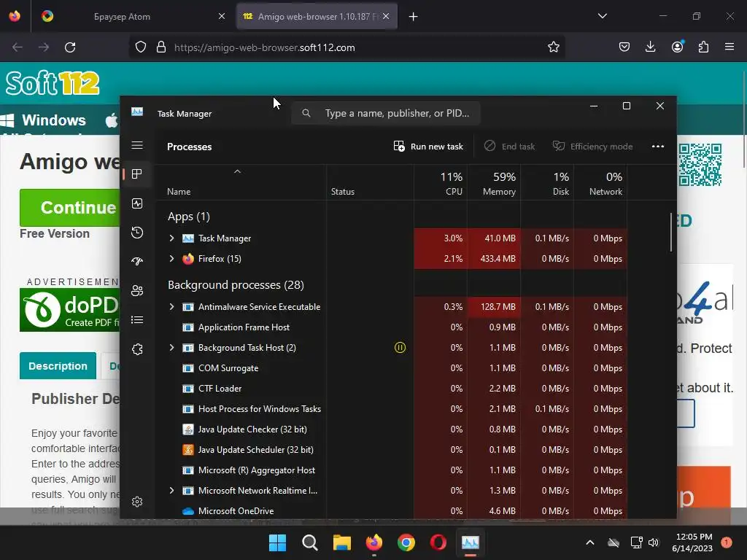Sort by Memory column header
The height and width of the screenshot is (560, 747).
pos(494,184)
